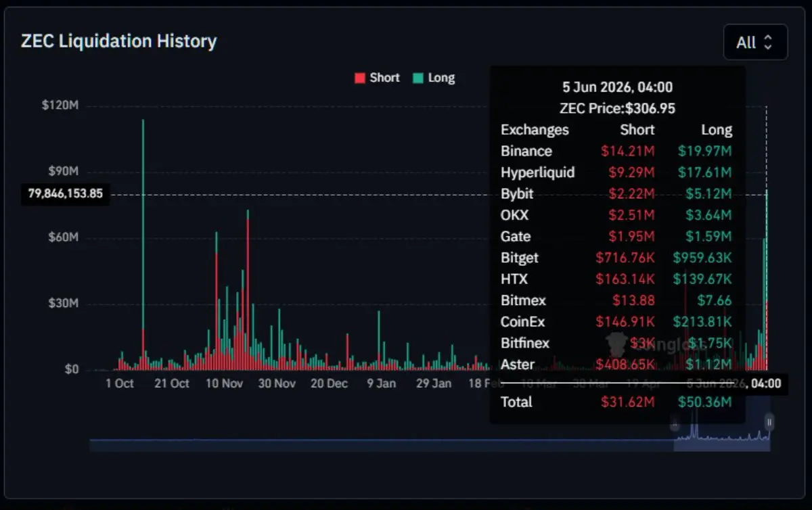Grab the left range slider handle

pyautogui.click(x=675, y=424)
